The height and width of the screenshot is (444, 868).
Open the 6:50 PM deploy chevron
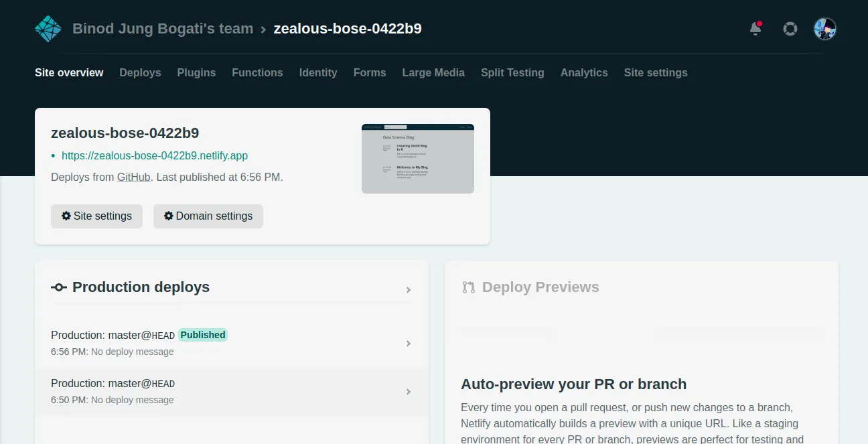coord(409,392)
